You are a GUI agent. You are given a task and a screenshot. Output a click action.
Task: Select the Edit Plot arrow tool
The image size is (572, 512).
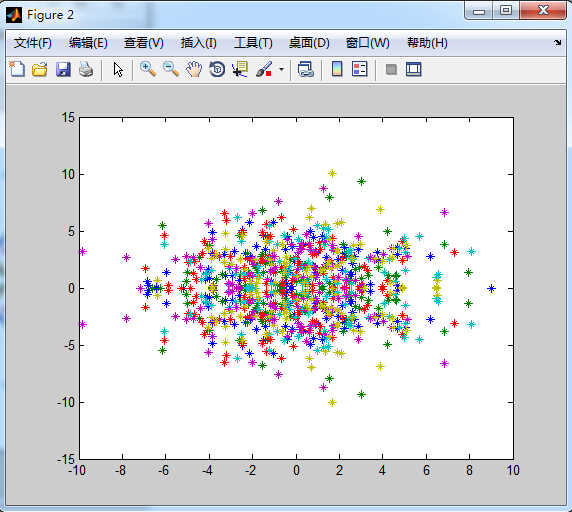(118, 69)
